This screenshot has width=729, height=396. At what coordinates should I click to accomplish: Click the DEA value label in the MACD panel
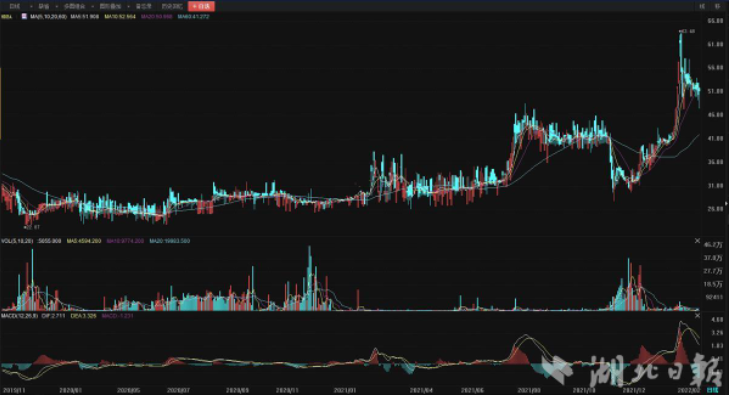pyautogui.click(x=83, y=316)
